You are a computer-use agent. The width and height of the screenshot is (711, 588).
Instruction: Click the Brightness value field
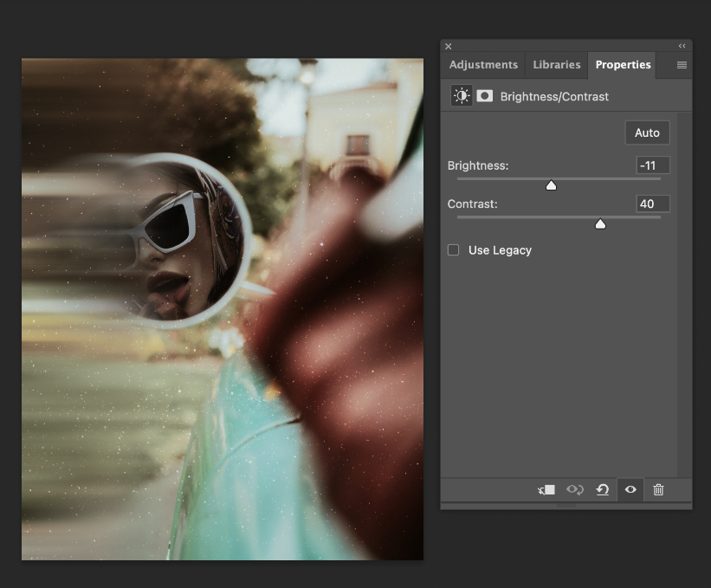pyautogui.click(x=652, y=165)
